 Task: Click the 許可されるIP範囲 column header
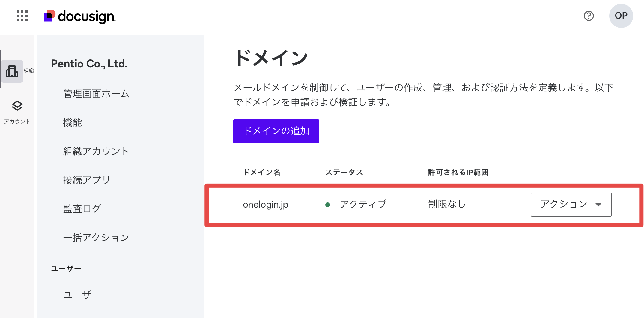tap(458, 172)
